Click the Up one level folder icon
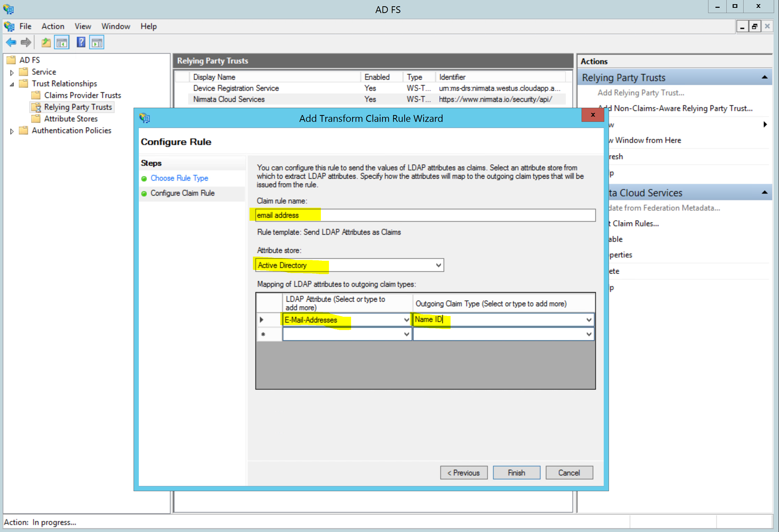 coord(46,42)
